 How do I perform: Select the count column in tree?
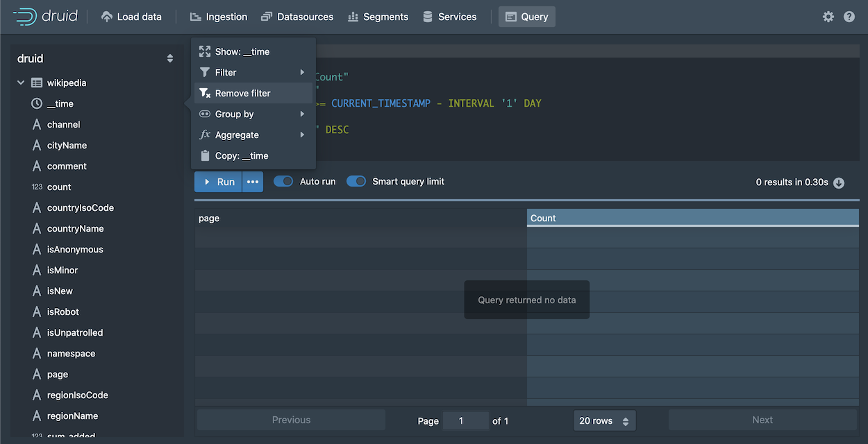tap(59, 187)
